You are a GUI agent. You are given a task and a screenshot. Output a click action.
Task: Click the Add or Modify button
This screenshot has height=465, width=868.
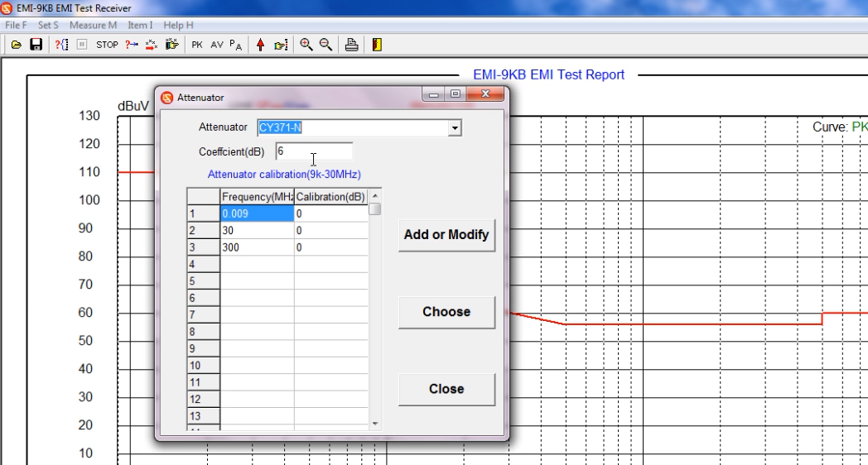[446, 235]
